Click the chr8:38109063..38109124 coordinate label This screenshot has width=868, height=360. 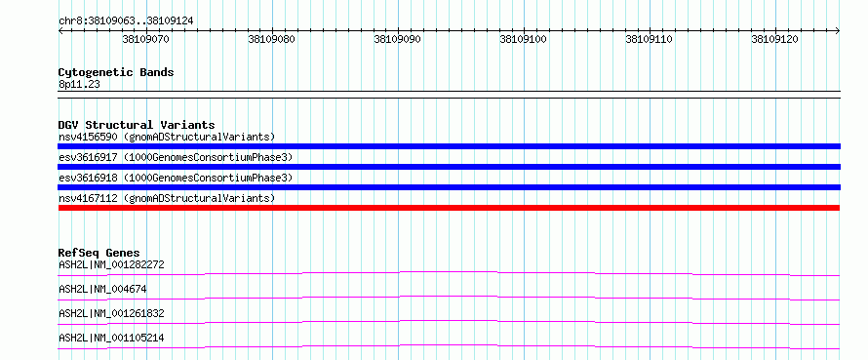[x=126, y=21]
